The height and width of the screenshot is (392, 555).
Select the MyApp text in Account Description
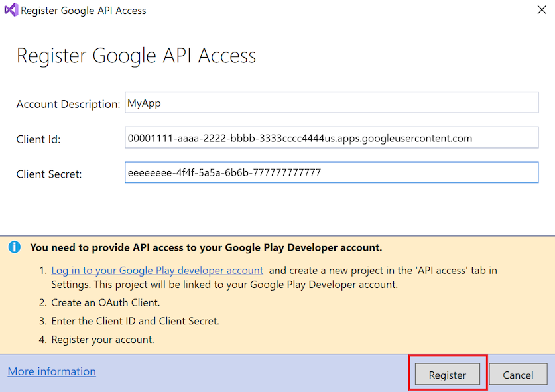(143, 103)
